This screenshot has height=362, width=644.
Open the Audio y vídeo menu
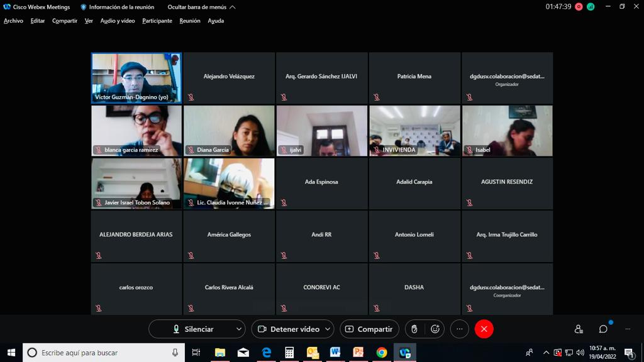[x=118, y=21]
